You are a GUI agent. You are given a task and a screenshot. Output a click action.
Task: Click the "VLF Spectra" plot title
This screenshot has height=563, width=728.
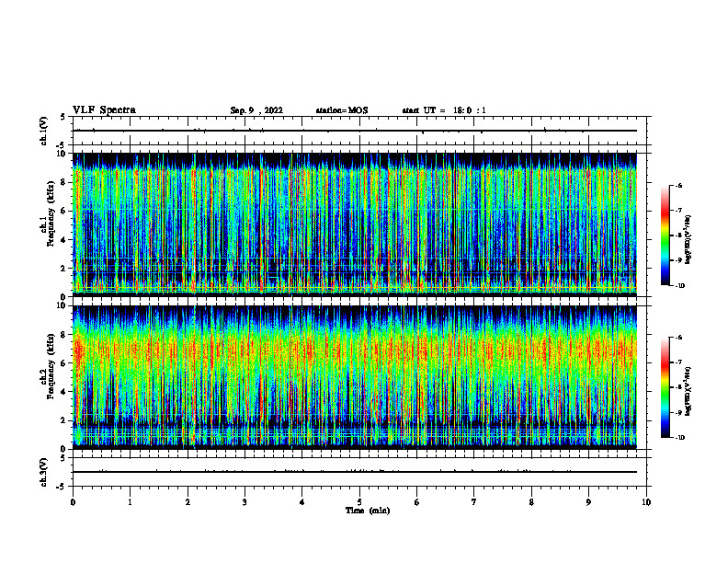[x=104, y=110]
